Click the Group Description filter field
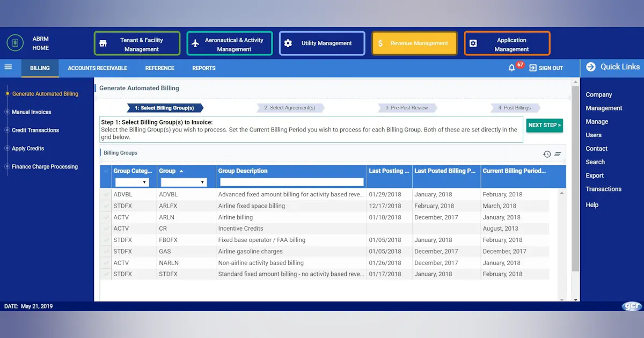Viewport: 644px width, 338px height. pyautogui.click(x=292, y=182)
